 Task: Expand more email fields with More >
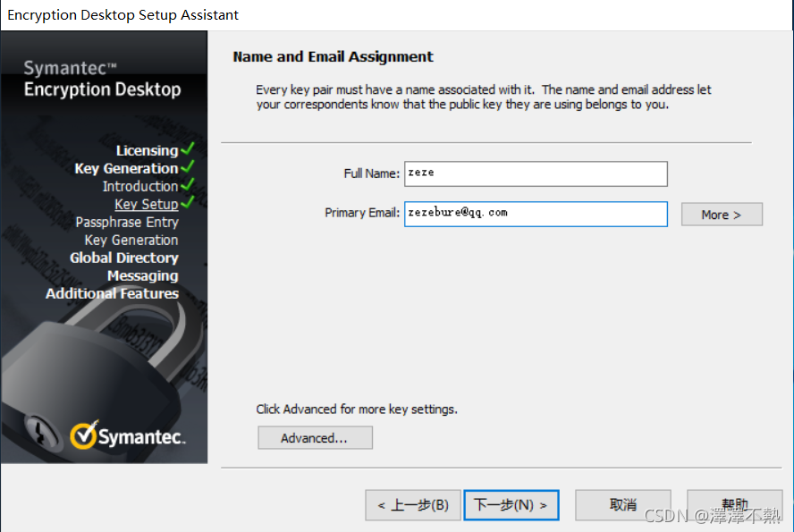[722, 215]
